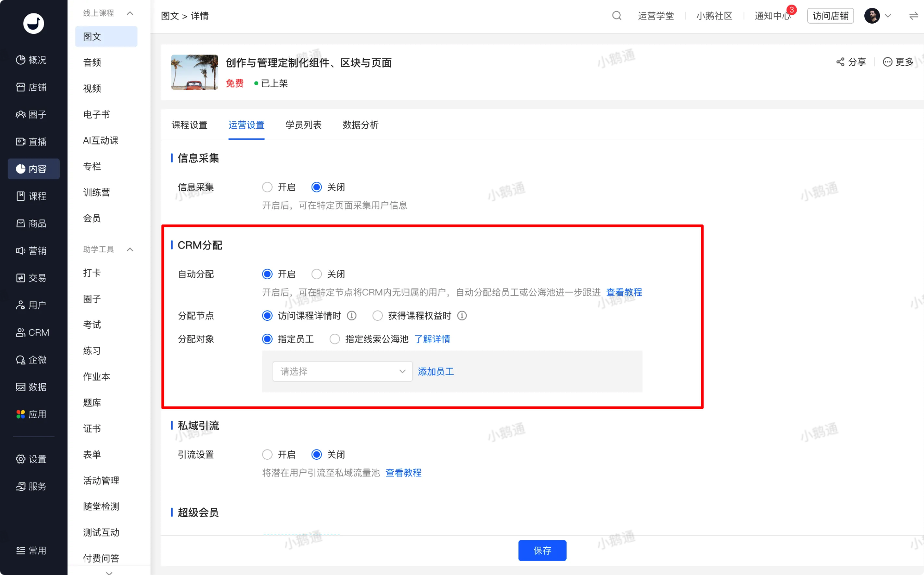Click the swap arrows icon at top right

point(913,16)
